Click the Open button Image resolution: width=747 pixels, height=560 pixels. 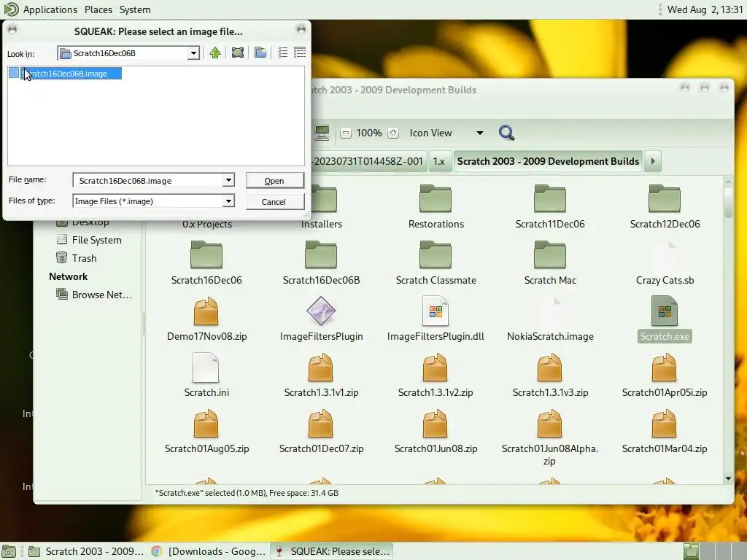point(274,181)
